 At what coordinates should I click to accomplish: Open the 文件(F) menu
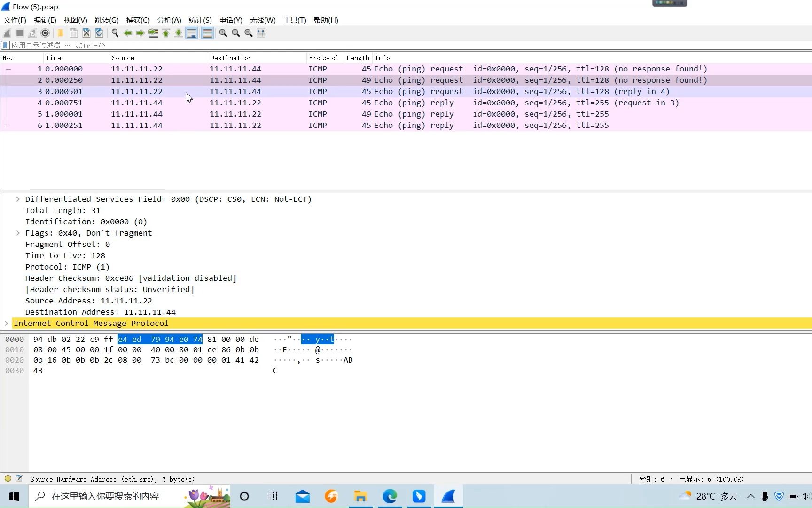coord(15,20)
